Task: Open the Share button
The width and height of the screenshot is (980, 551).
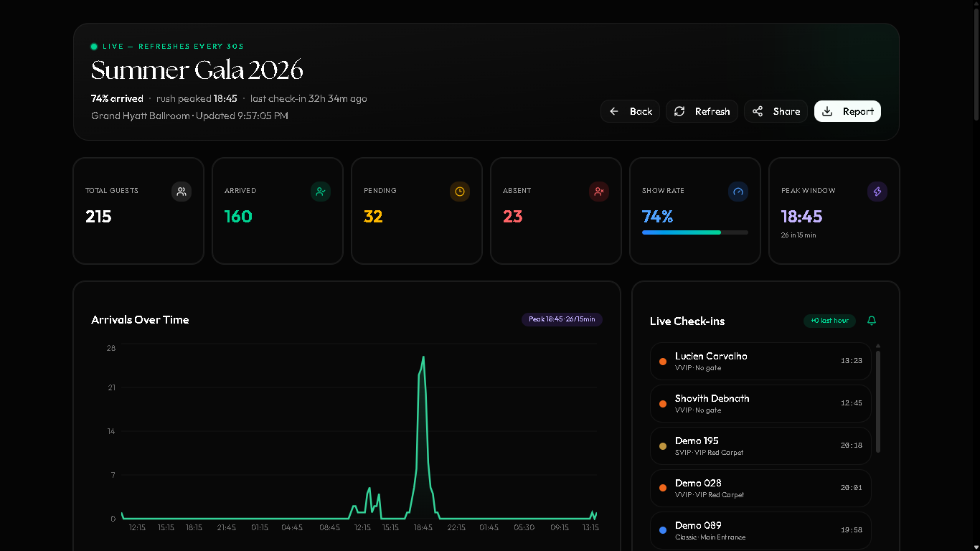Action: click(776, 111)
